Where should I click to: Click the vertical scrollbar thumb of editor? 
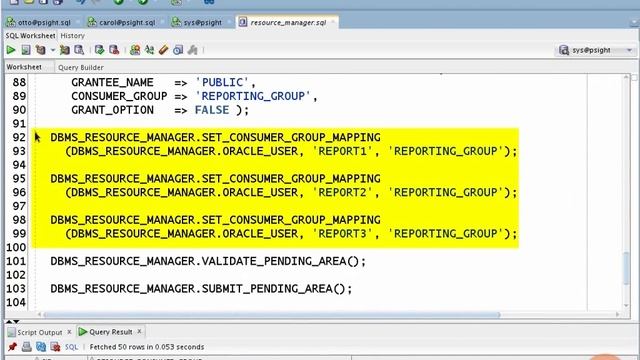pyautogui.click(x=627, y=268)
